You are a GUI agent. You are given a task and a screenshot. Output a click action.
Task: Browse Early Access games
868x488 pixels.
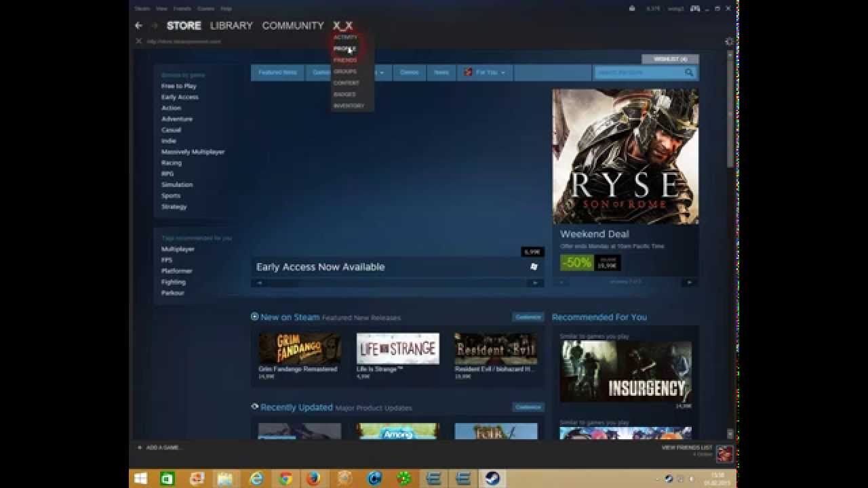pos(180,97)
